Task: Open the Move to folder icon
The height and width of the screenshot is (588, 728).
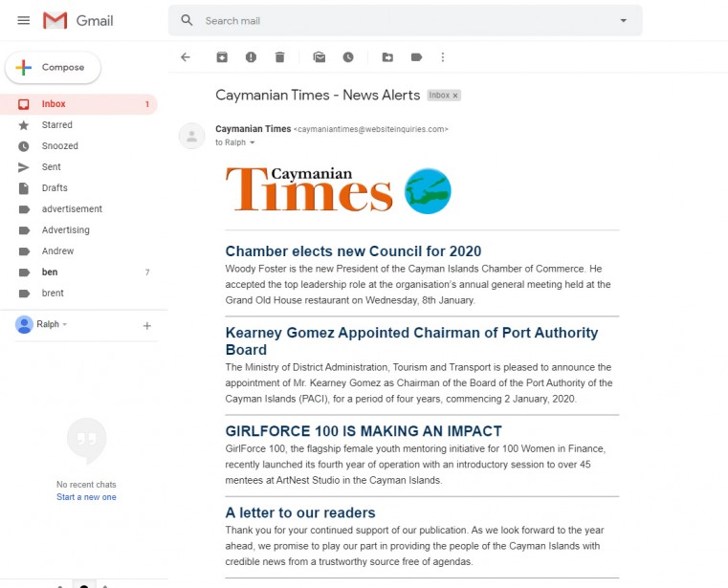Action: [387, 57]
